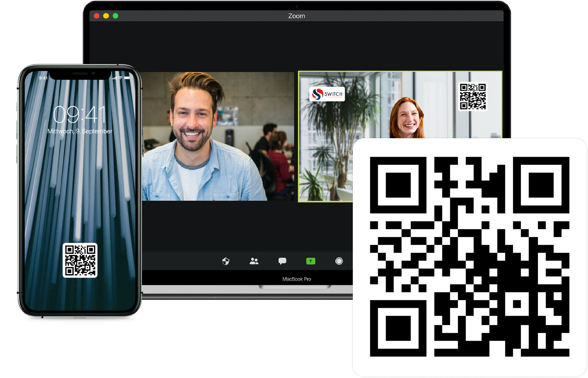Select the smiling man's video tile

pyautogui.click(x=218, y=136)
